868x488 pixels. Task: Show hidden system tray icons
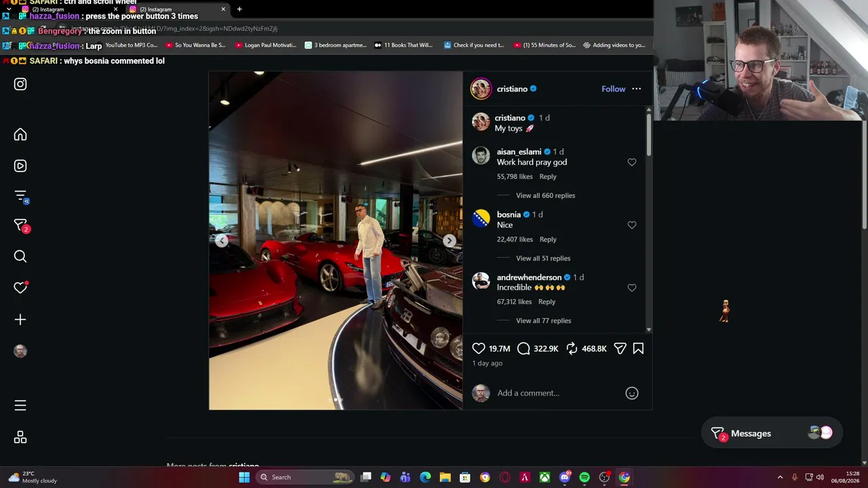(x=780, y=477)
